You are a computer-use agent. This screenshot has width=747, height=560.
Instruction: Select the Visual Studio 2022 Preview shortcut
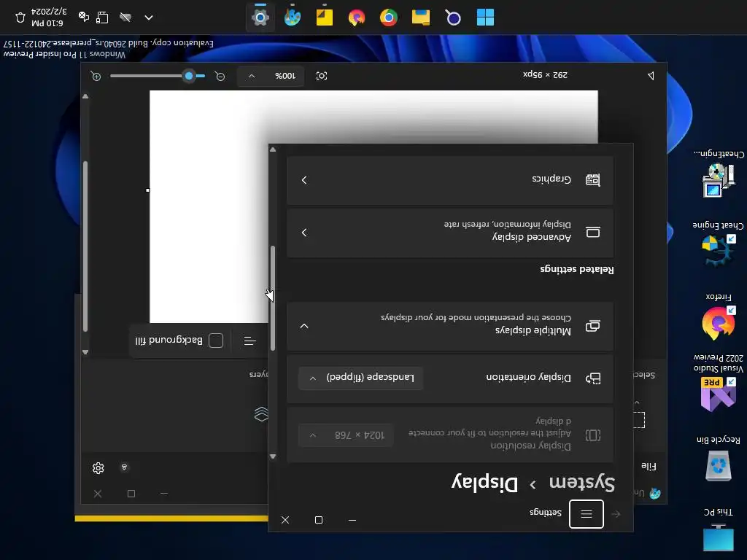[718, 382]
